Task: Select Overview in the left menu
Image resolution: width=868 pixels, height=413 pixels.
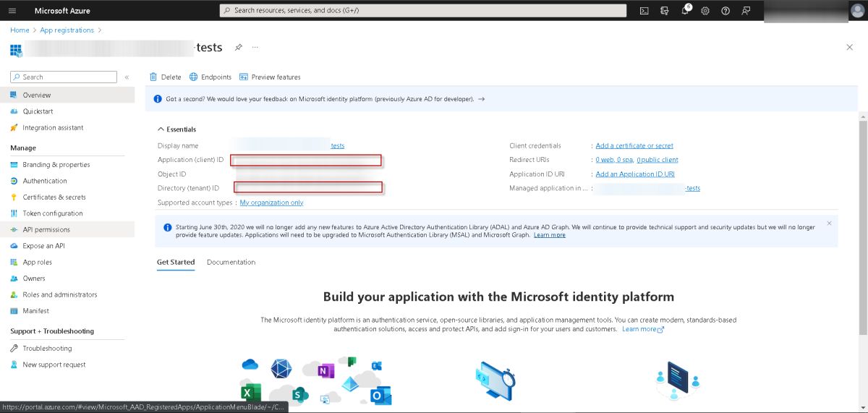Action: [67, 95]
